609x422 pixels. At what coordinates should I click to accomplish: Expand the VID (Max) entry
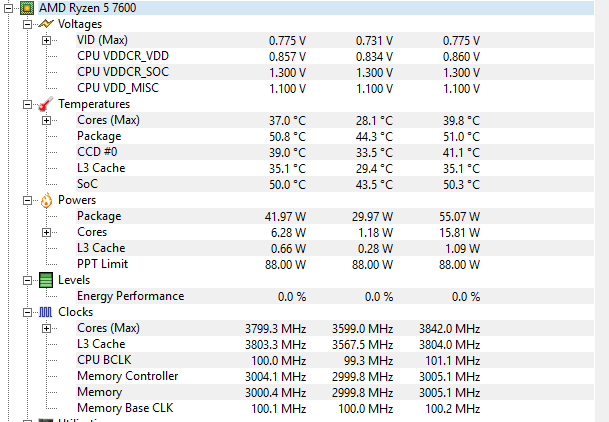click(x=46, y=40)
